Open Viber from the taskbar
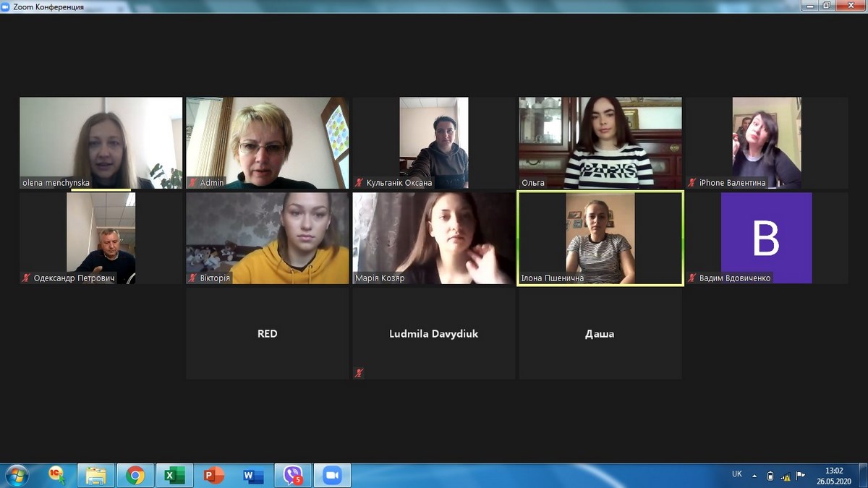 [x=293, y=476]
